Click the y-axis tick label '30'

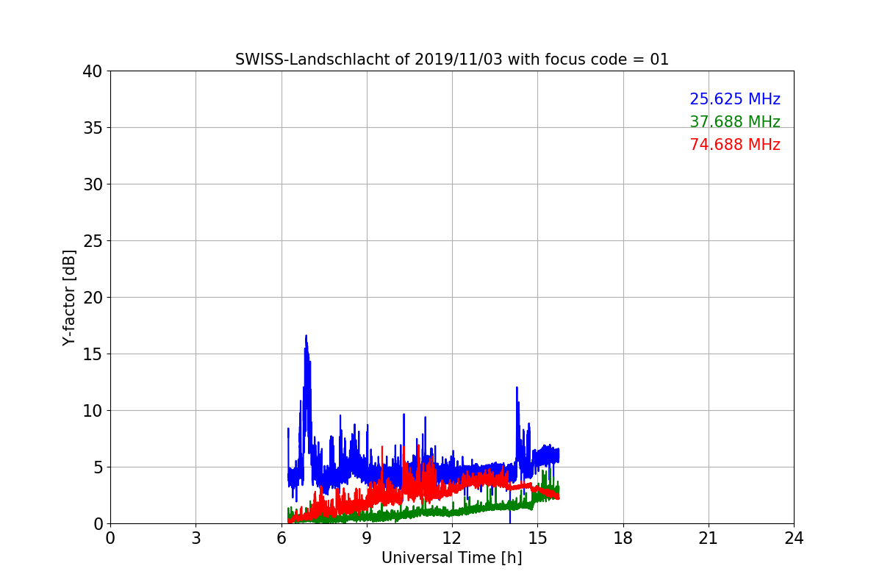93,184
